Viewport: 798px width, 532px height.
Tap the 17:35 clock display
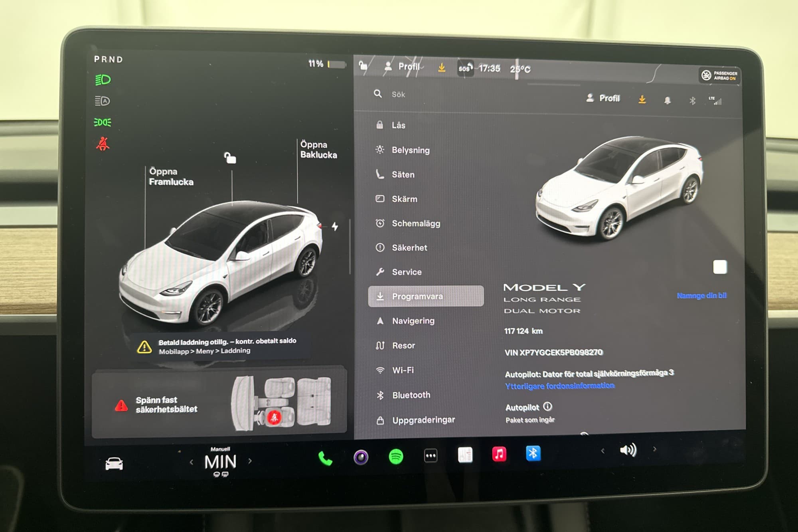(490, 68)
